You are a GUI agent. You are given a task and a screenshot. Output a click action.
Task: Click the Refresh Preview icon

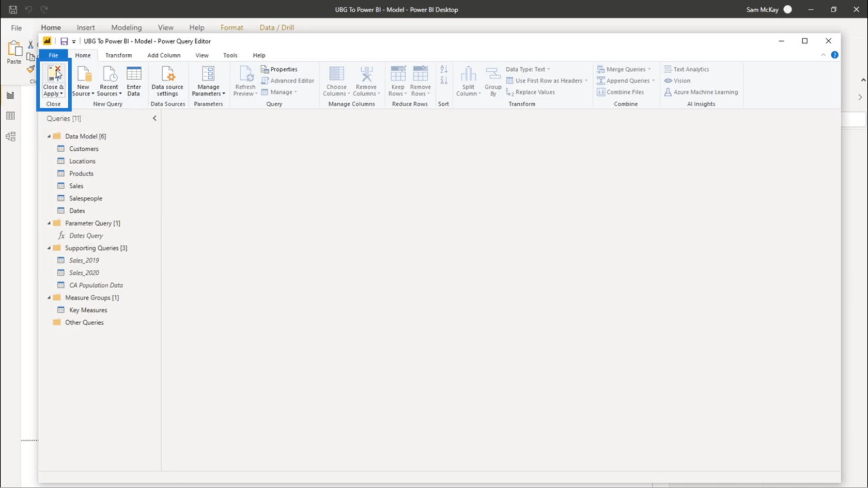click(245, 74)
